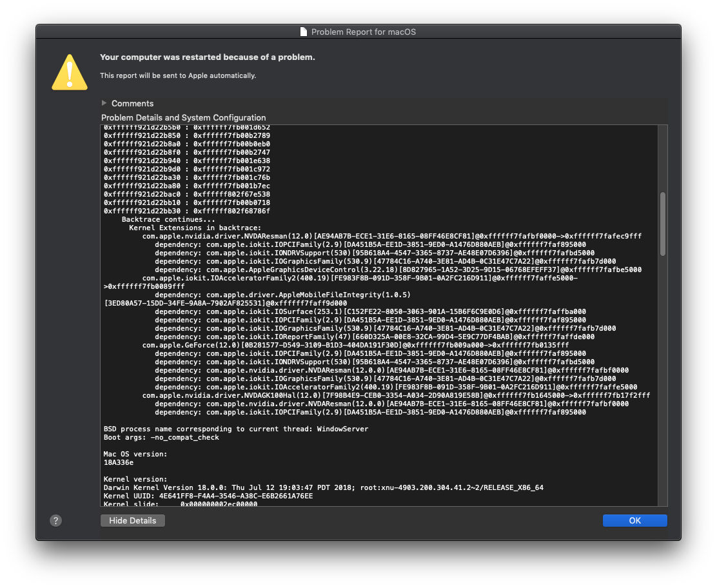Click backtrace line 0xffffff921d22b8f0
This screenshot has width=717, height=588.
pos(187,152)
